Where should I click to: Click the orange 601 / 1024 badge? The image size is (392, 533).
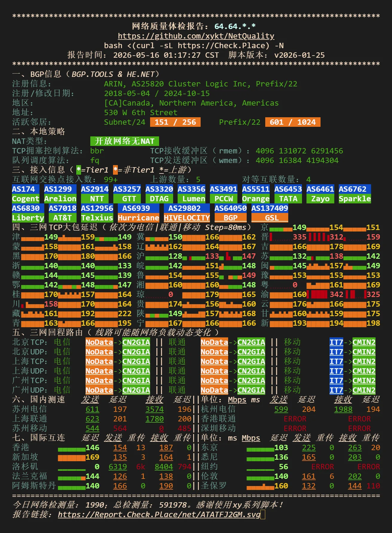tap(293, 122)
